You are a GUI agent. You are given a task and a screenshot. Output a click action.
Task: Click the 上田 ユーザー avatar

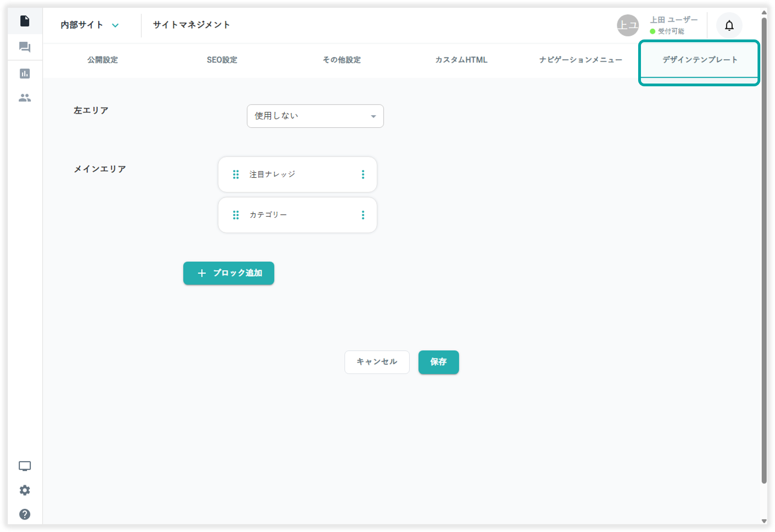coord(627,25)
